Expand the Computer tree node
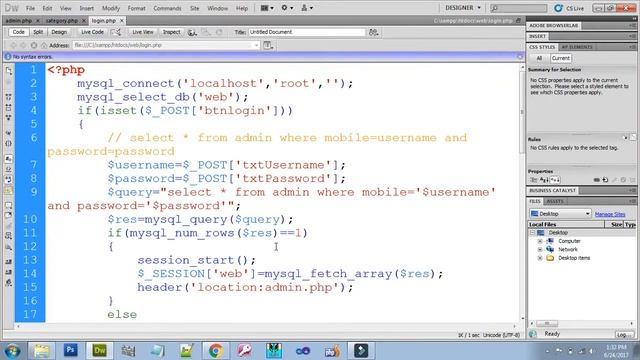Image resolution: width=640 pixels, height=360 pixels. pos(540,241)
